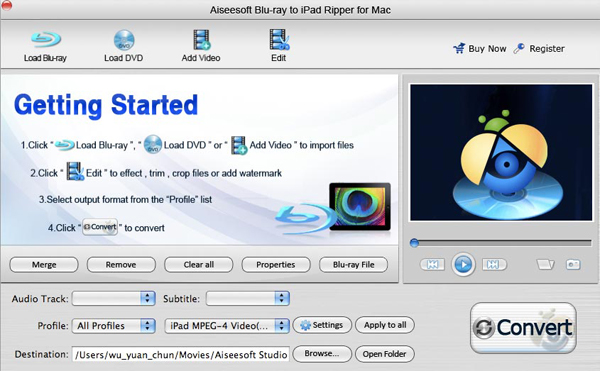The height and width of the screenshot is (371, 600).
Task: Click the Load DVD disc icon
Action: (x=124, y=40)
